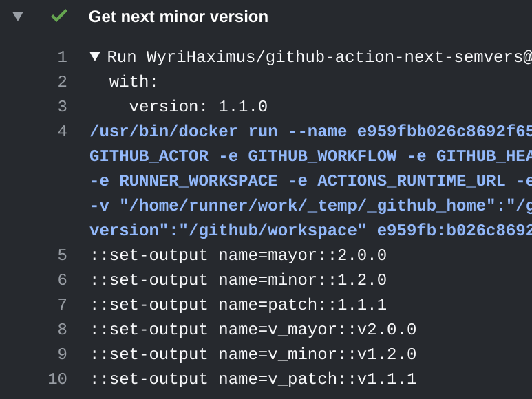
Task: Click the 'name=v_minor::v1.2.0' output line
Action: click(x=253, y=354)
